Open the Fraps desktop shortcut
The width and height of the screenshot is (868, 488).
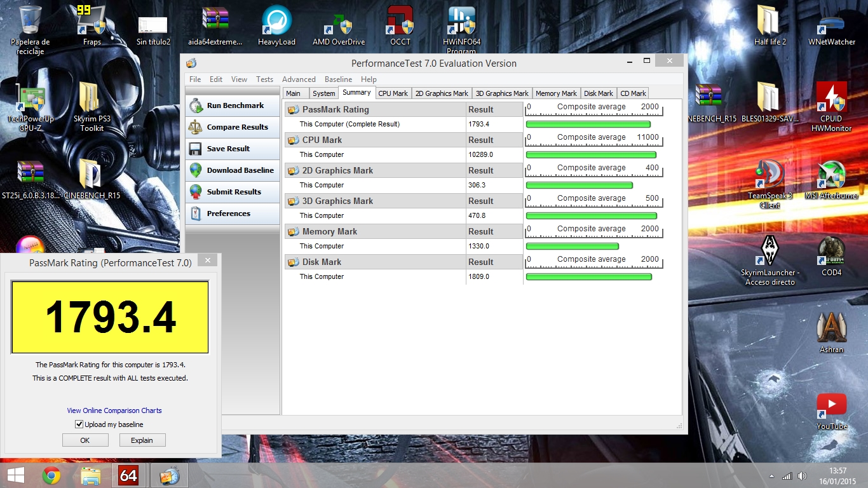pyautogui.click(x=92, y=25)
